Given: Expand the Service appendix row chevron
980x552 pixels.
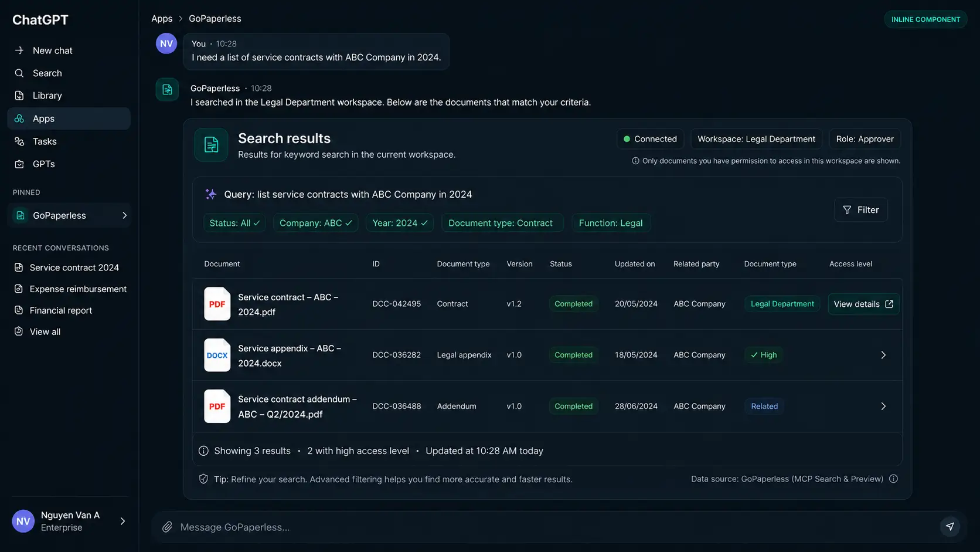Looking at the screenshot, I should [883, 355].
